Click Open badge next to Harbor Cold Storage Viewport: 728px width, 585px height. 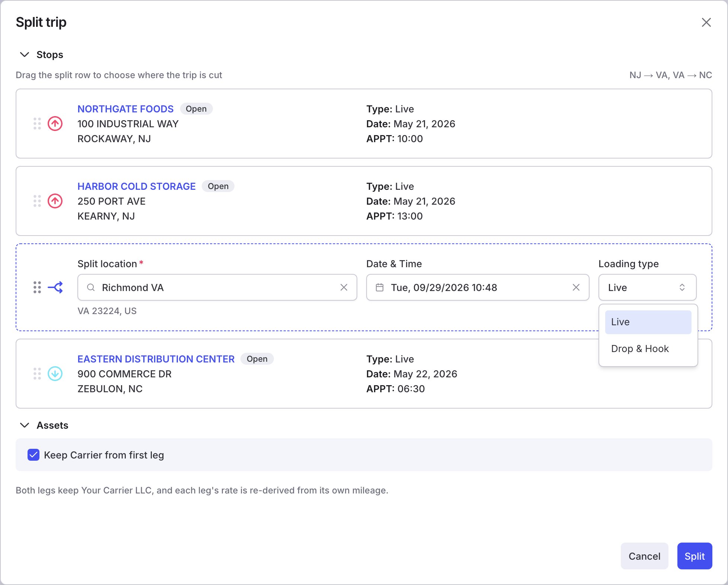[218, 186]
